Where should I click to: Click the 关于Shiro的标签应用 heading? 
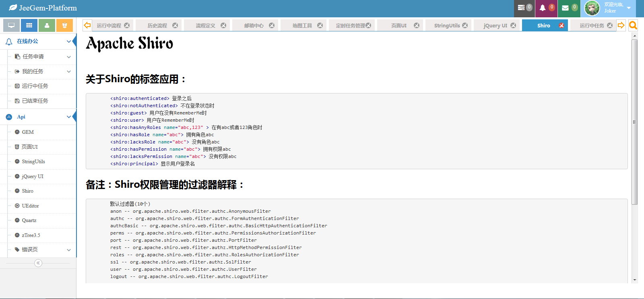[136, 79]
